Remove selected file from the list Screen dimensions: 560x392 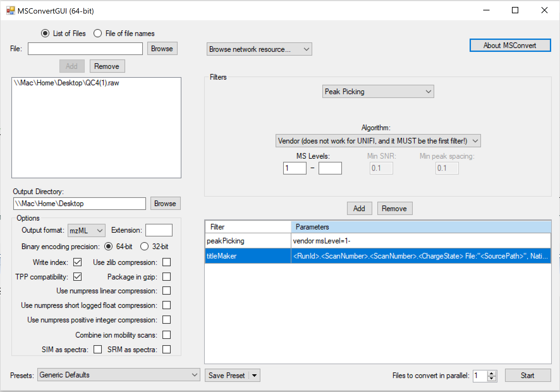pos(107,66)
